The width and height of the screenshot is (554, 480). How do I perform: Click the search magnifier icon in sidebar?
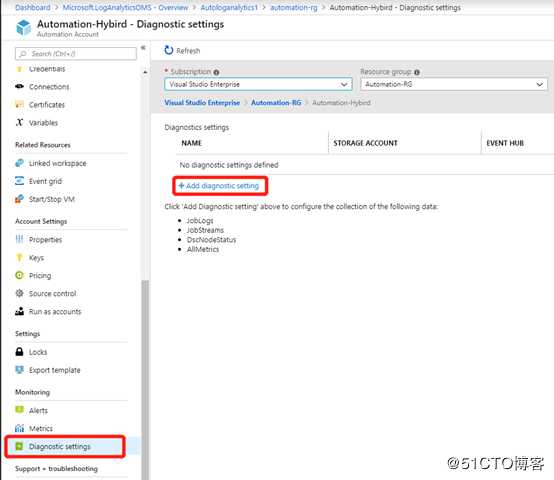click(x=23, y=54)
